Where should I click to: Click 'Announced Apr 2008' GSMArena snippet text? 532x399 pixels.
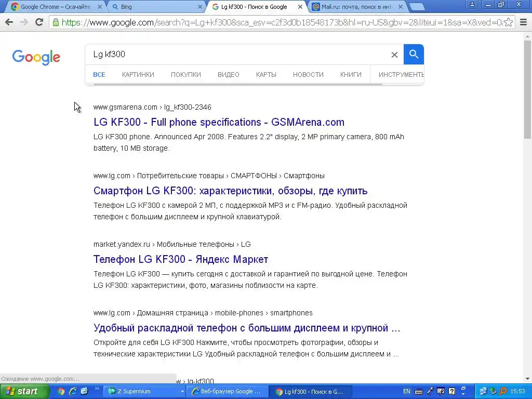pos(190,137)
